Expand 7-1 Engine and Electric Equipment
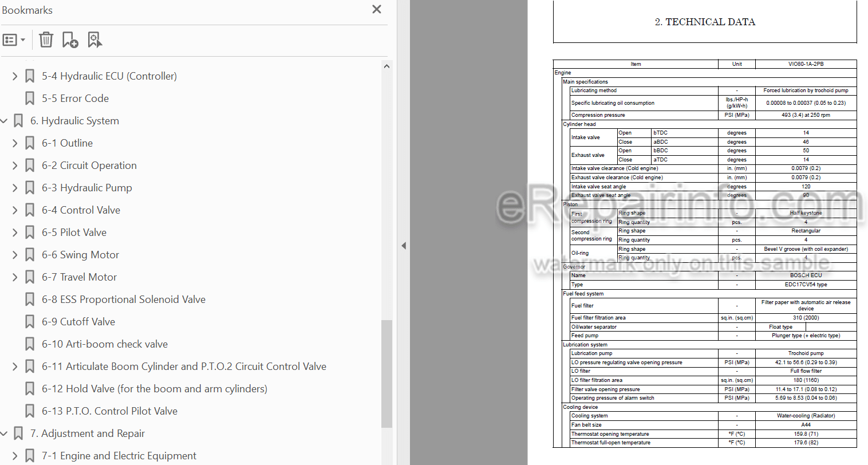 [x=15, y=456]
